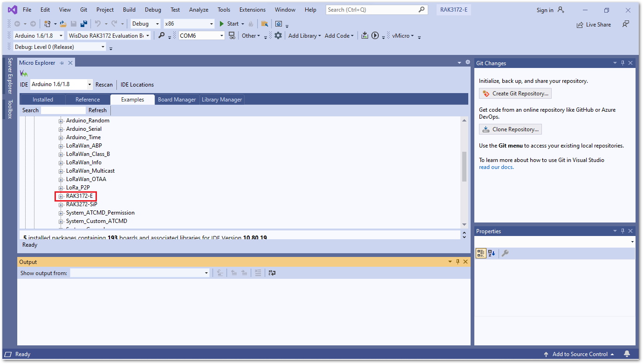The width and height of the screenshot is (643, 364).
Task: Click the Micro Explorer Search input field
Action: [63, 110]
